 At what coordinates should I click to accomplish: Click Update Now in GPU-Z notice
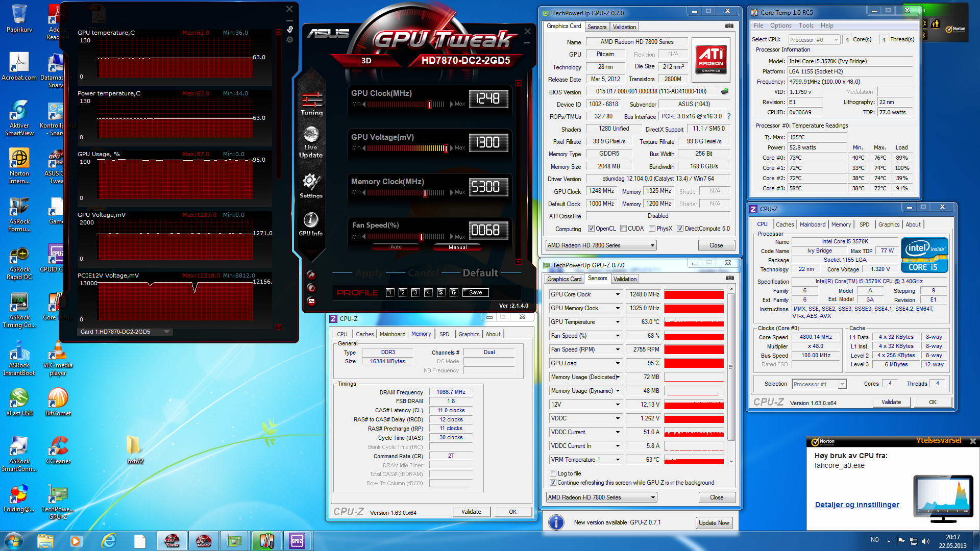pos(714,523)
